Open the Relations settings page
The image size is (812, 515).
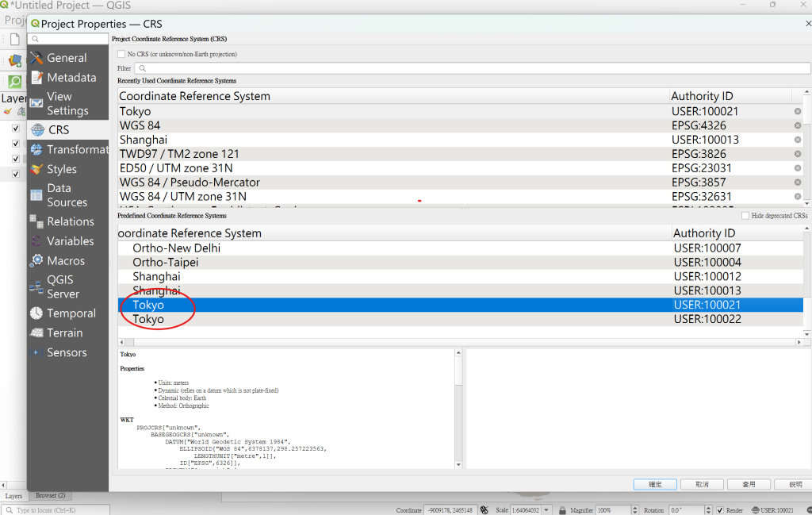pos(68,221)
